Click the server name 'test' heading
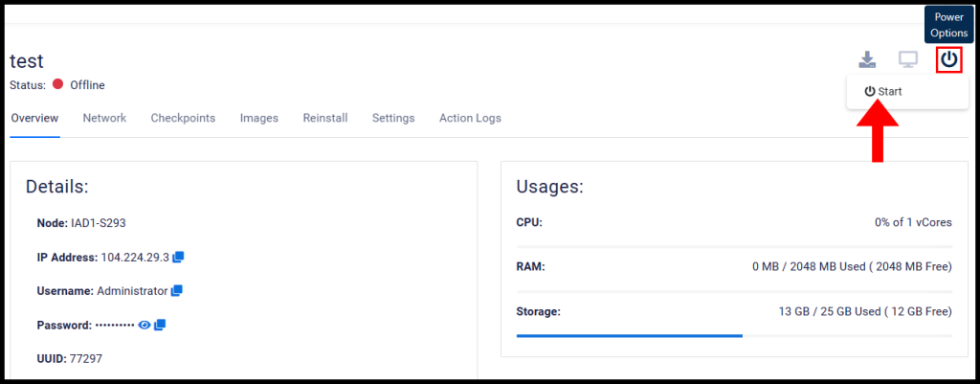The width and height of the screenshot is (980, 384). point(27,61)
